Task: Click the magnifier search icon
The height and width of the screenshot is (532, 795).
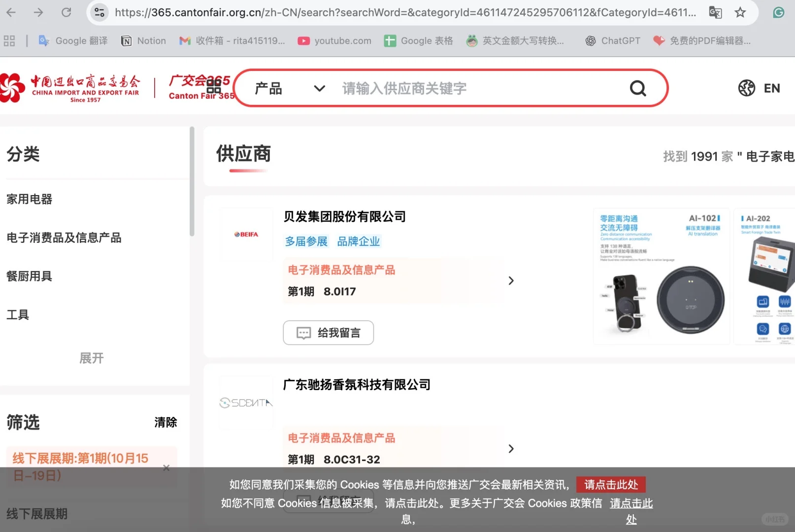Action: (x=638, y=89)
